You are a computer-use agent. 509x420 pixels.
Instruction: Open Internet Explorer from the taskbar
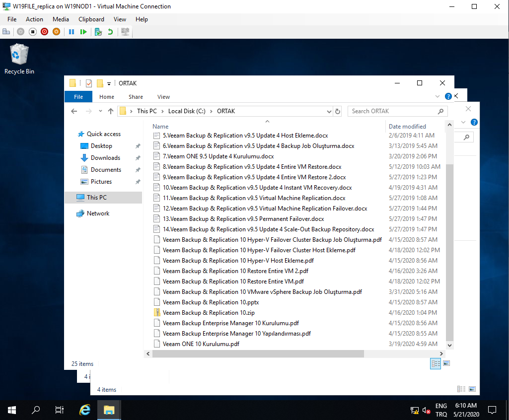85,410
